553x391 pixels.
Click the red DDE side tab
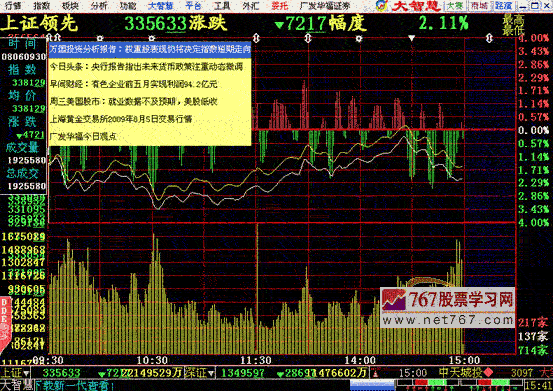[5, 324]
